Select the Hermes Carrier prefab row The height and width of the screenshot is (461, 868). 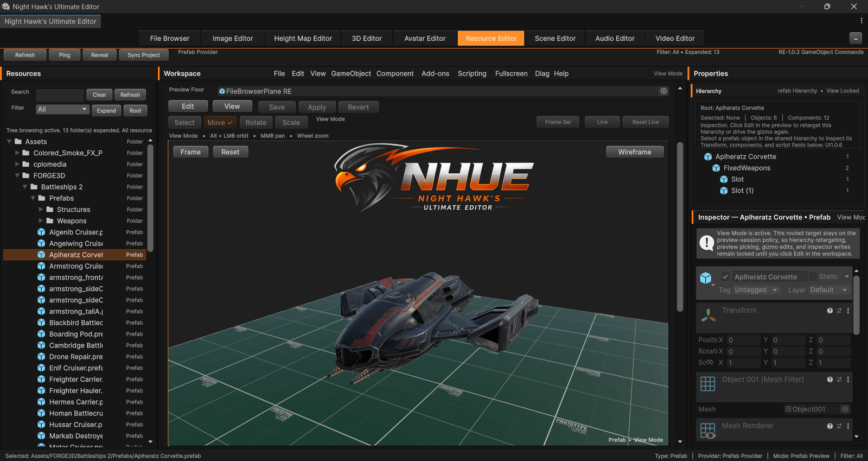pyautogui.click(x=75, y=402)
